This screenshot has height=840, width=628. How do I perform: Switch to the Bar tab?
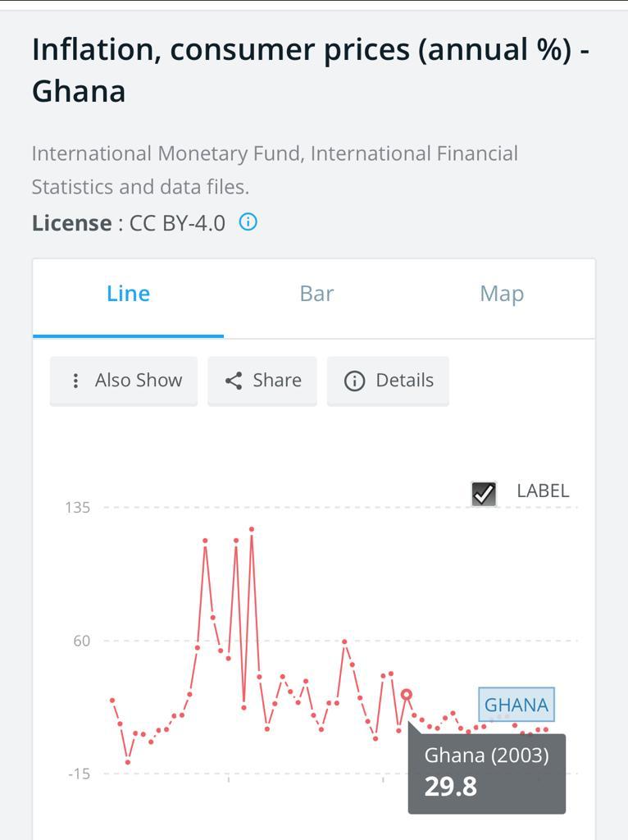[x=316, y=294]
